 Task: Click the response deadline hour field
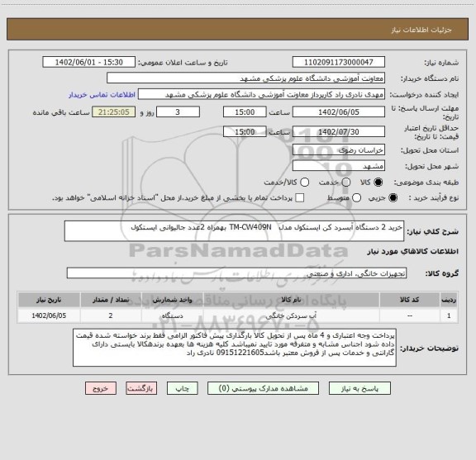(245, 112)
